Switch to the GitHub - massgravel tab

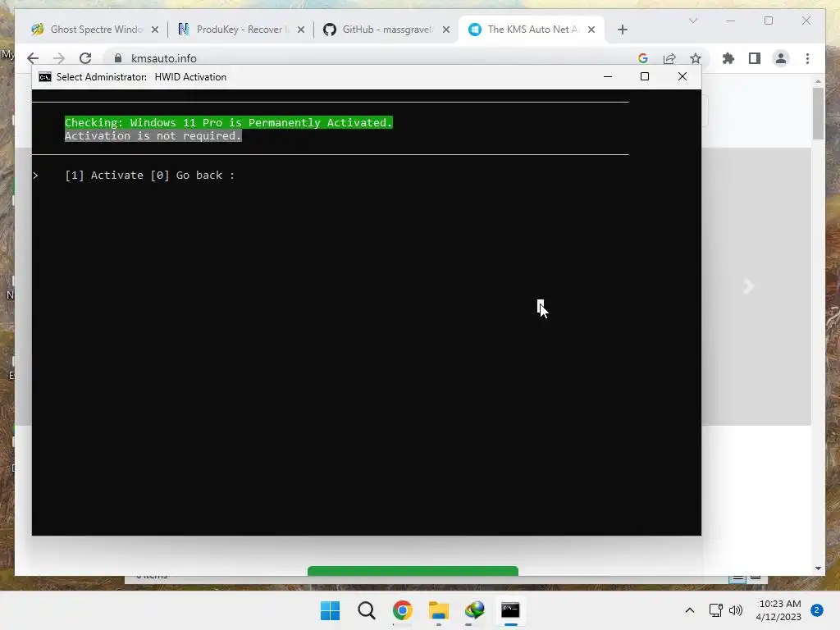[x=387, y=30]
